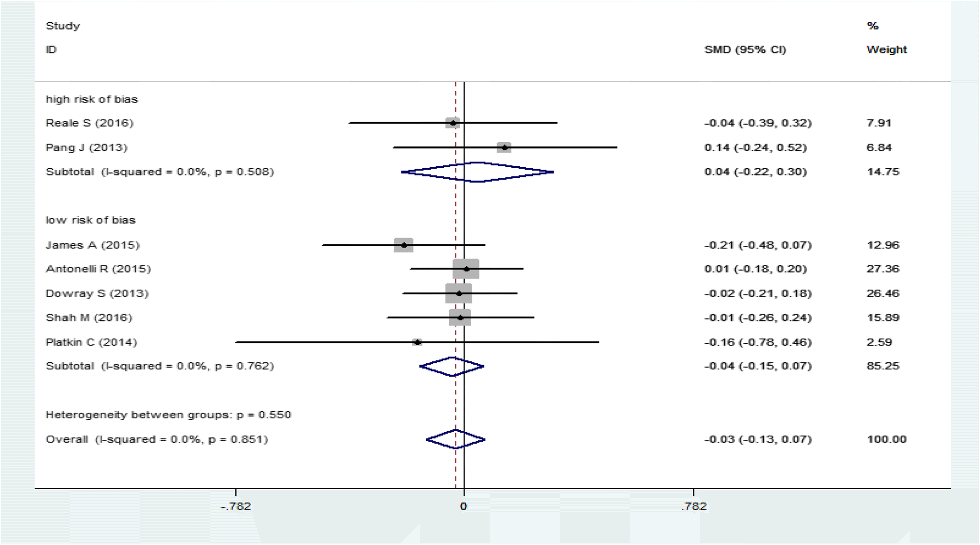This screenshot has height=545, width=980.
Task: Click the high risk subtotal diamond
Action: click(x=477, y=172)
